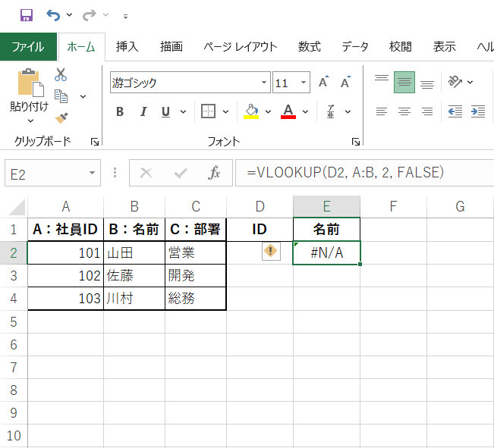This screenshot has height=448, width=494.
Task: Toggle Italic formatting
Action: click(x=143, y=112)
